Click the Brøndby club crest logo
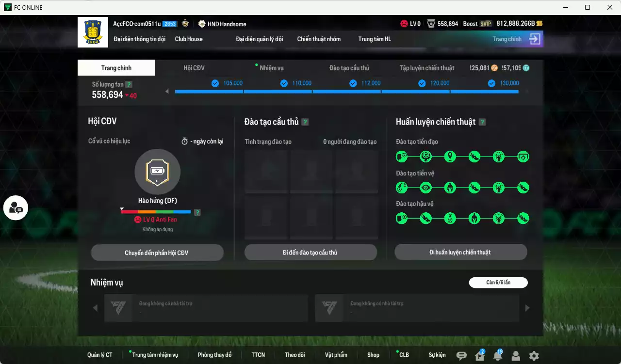The width and height of the screenshot is (621, 364). coord(93,32)
